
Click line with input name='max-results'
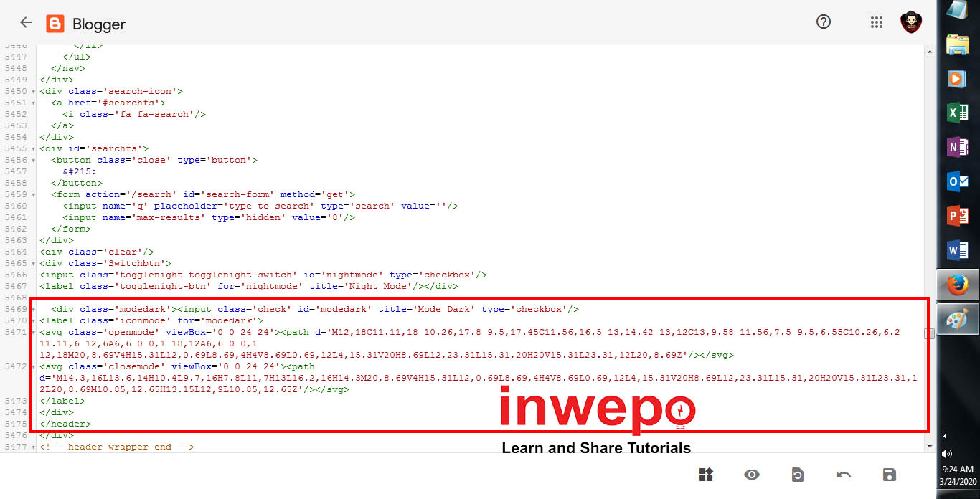coord(209,217)
